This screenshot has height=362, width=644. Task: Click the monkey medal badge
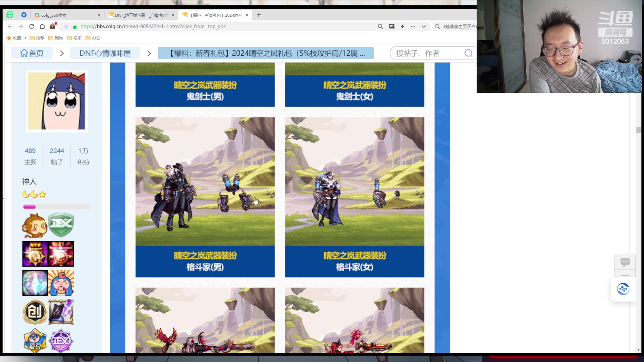coord(35,225)
